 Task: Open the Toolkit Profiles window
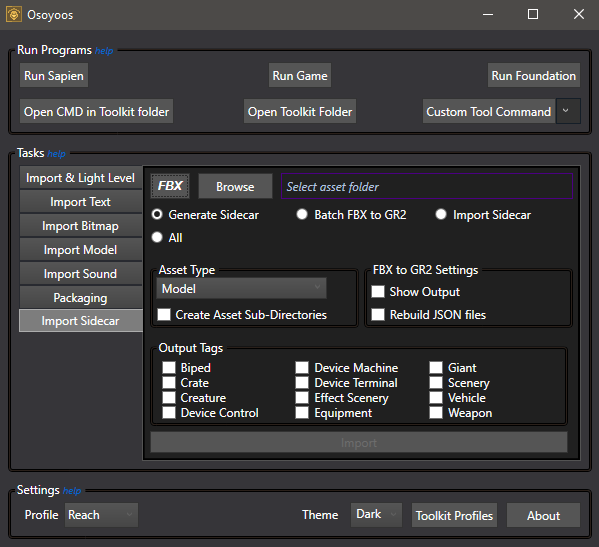(x=454, y=515)
